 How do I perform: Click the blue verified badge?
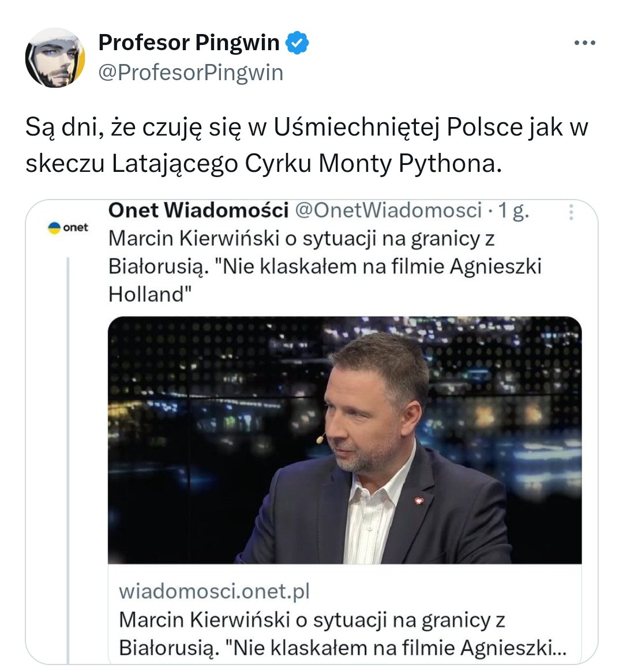297,43
